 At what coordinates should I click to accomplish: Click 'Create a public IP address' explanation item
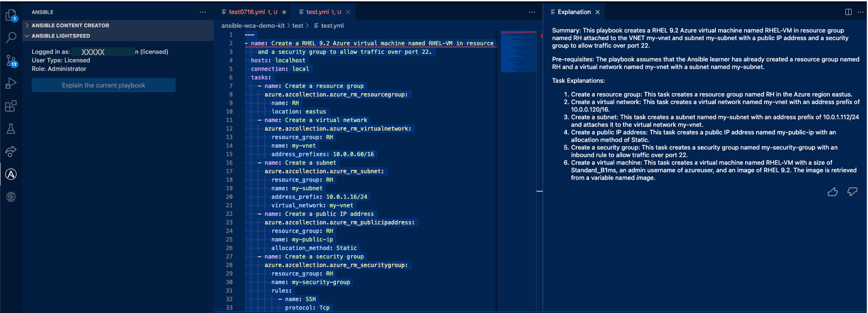pos(703,136)
